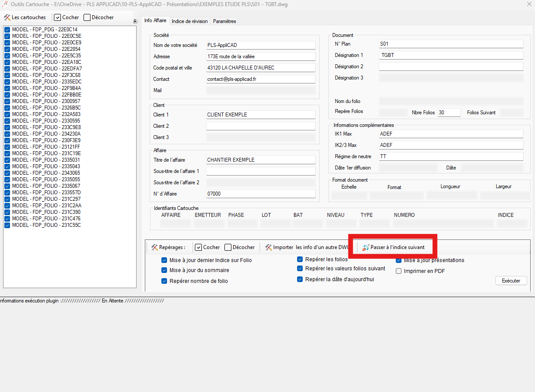Click the Repérages tools icon
Screen dimensions: 535x392
(x=154, y=247)
